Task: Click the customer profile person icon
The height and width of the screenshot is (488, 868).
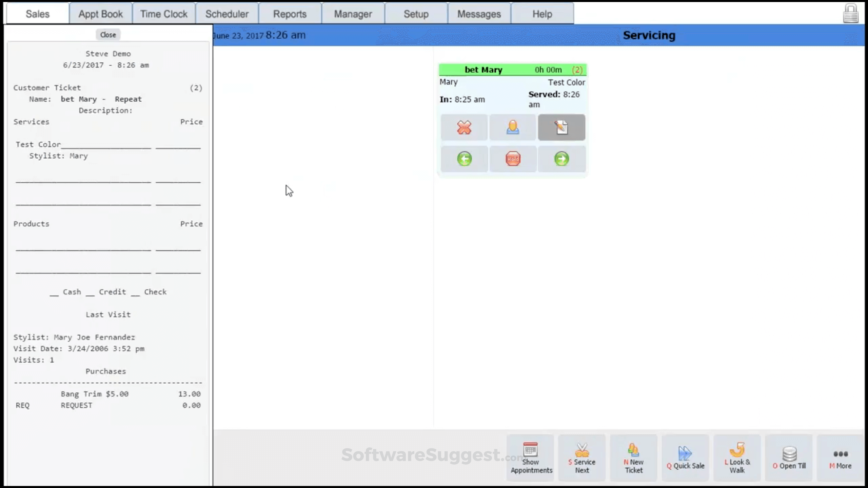Action: [513, 127]
